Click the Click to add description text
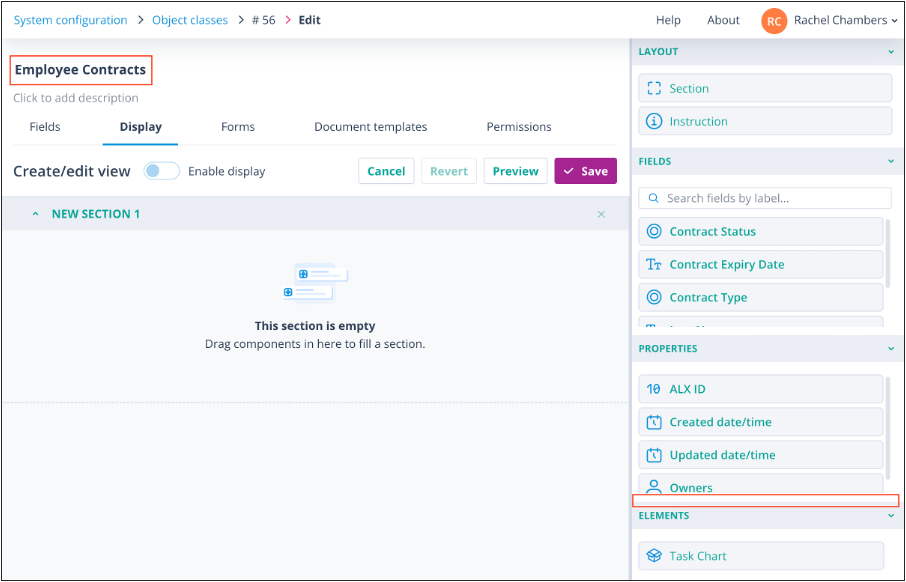The width and height of the screenshot is (906, 582). (76, 98)
